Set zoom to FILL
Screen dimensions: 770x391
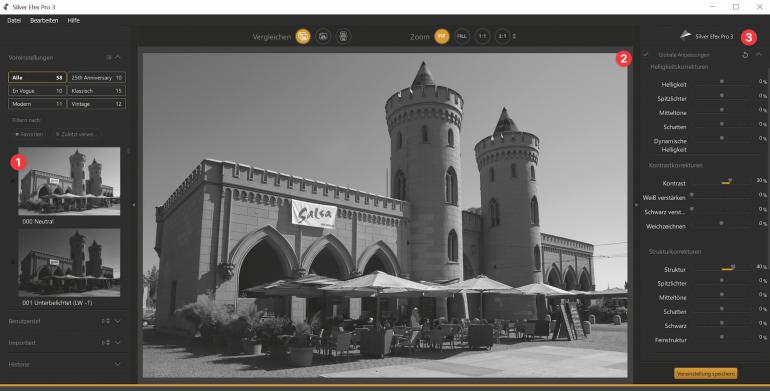[x=462, y=36]
